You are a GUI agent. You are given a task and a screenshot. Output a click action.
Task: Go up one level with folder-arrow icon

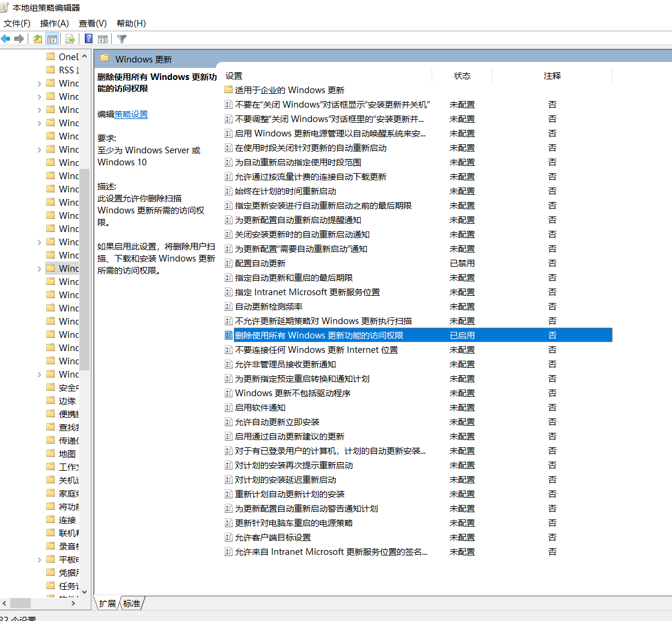38,39
